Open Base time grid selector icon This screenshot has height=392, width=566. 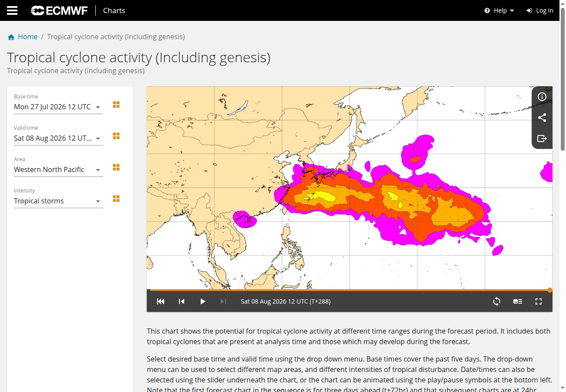[116, 105]
